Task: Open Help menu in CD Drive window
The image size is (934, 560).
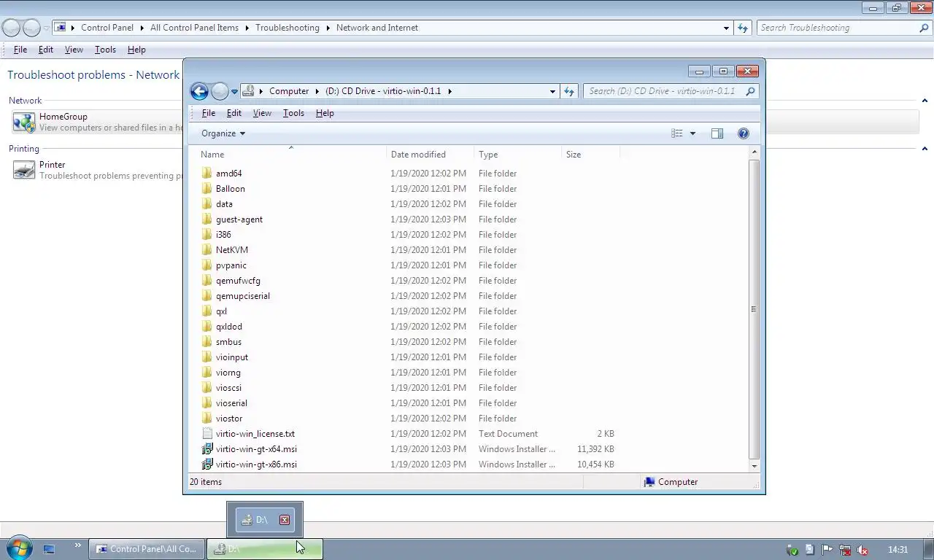Action: (x=325, y=113)
